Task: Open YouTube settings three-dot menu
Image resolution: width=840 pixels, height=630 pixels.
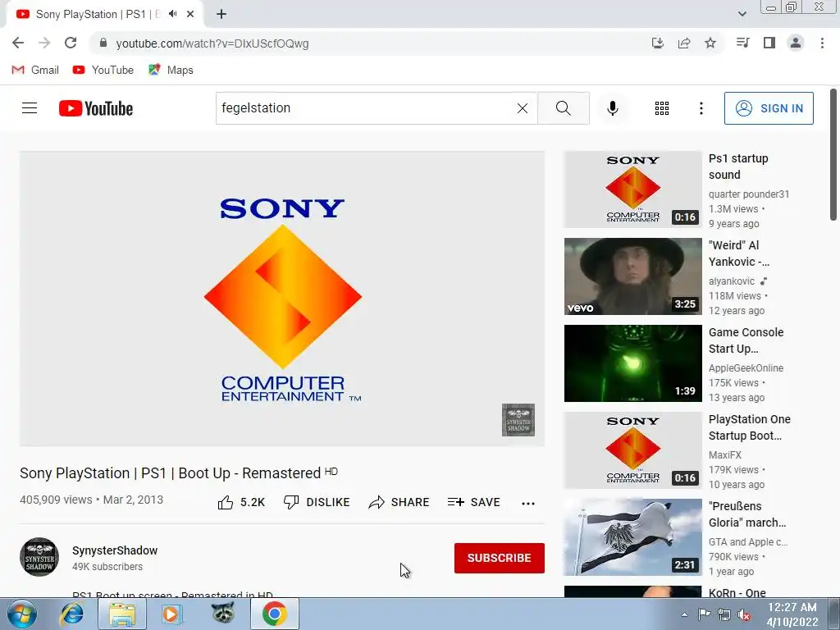Action: (701, 108)
